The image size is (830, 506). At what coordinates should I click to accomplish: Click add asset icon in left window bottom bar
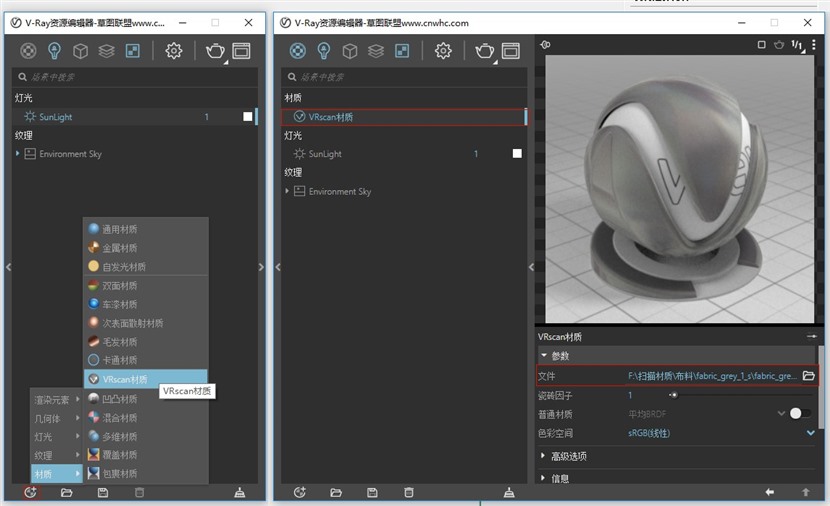31,492
